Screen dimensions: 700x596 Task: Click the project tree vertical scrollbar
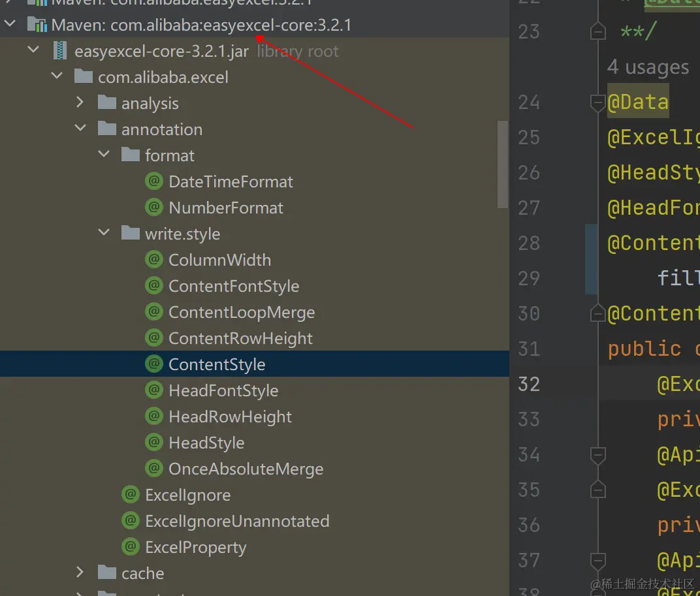(x=503, y=163)
